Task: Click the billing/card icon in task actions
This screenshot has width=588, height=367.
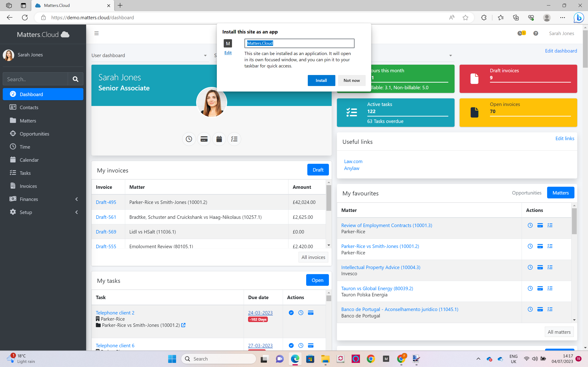Action: [x=311, y=312]
